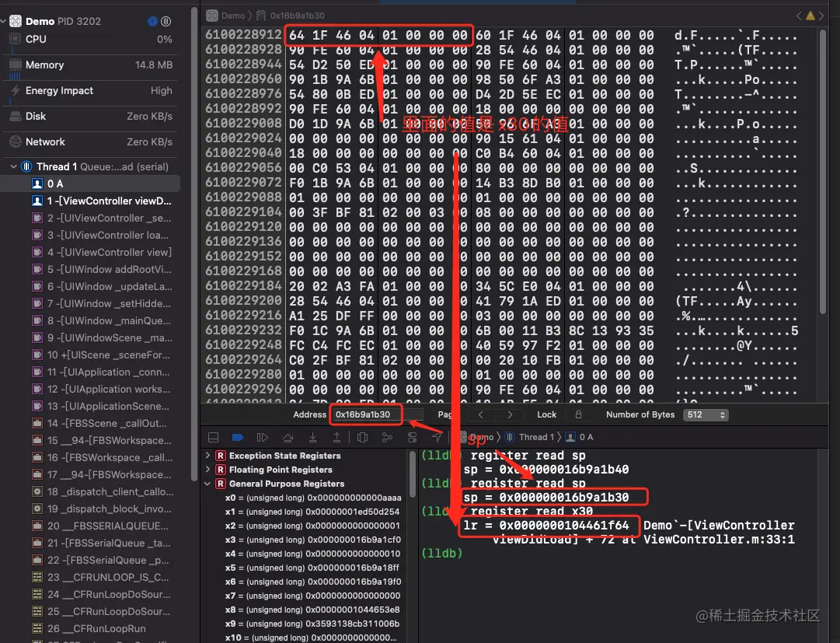Click 0 A in the debug bar breadcrumb

(586, 437)
